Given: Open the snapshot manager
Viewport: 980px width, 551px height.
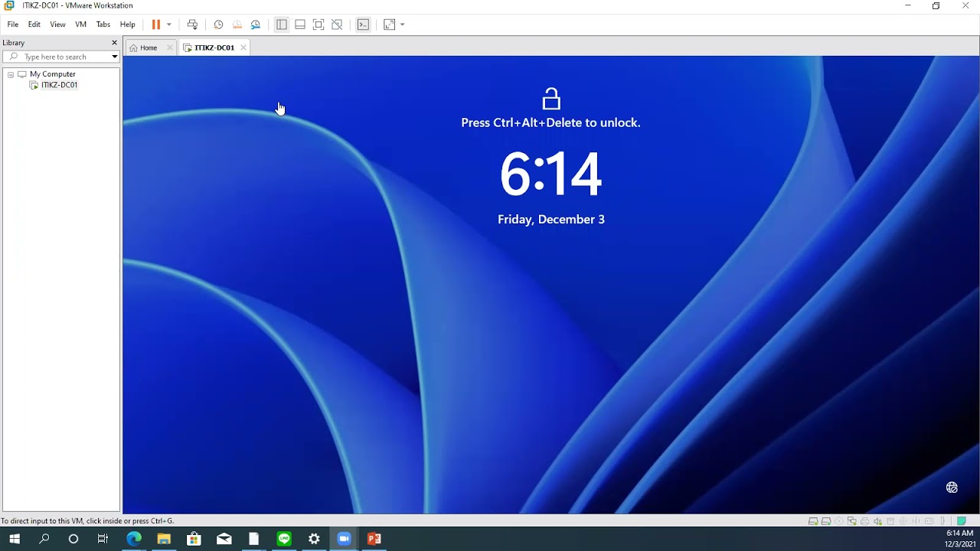Looking at the screenshot, I should tap(256, 24).
